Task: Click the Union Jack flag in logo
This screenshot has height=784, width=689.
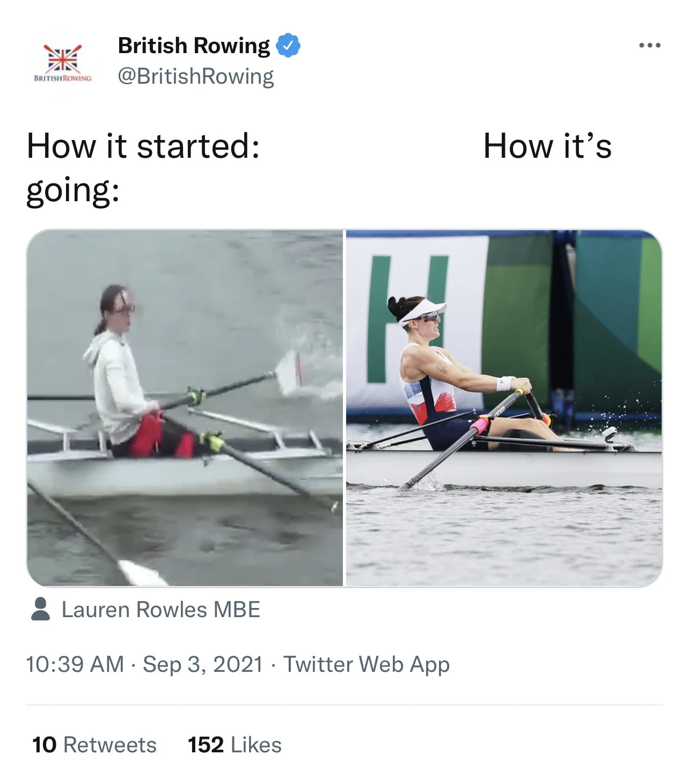Action: point(63,58)
